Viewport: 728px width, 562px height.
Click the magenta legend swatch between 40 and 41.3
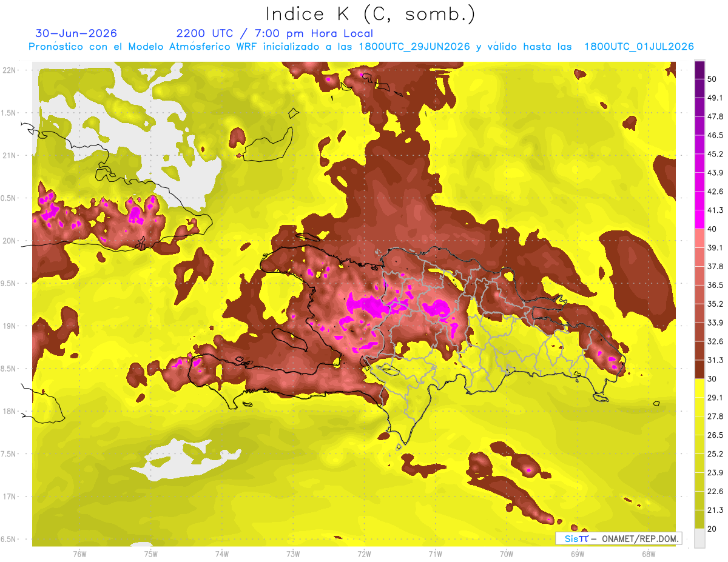tap(700, 219)
